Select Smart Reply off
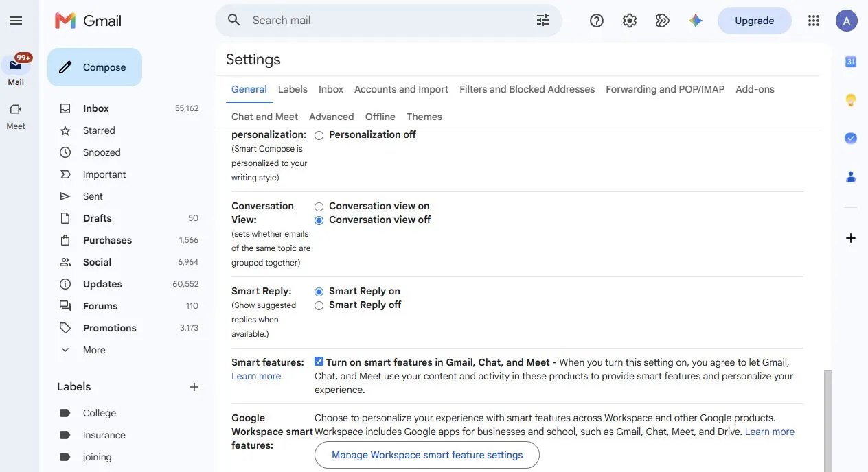The width and height of the screenshot is (868, 472). coord(319,305)
